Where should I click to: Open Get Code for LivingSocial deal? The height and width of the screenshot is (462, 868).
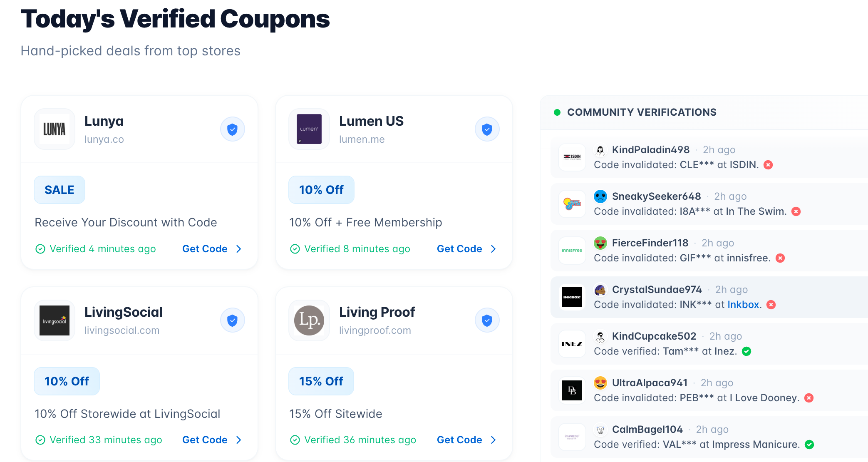coord(211,440)
